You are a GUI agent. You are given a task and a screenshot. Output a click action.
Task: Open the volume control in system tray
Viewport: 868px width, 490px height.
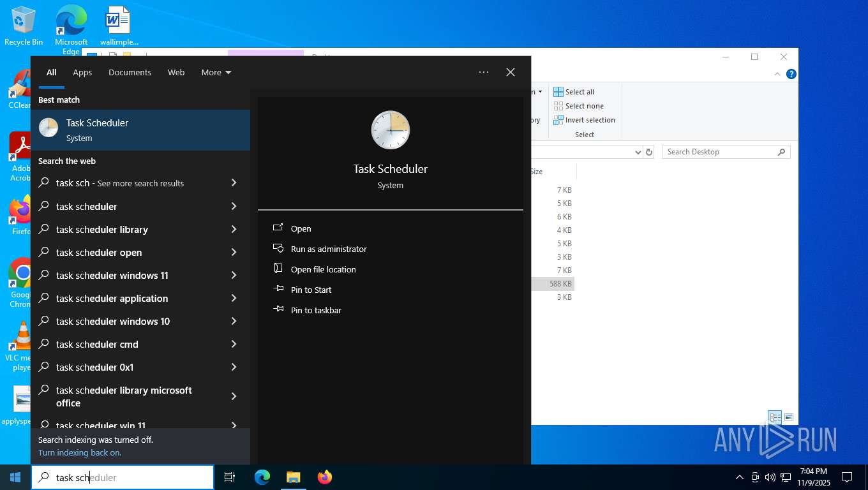click(x=770, y=477)
